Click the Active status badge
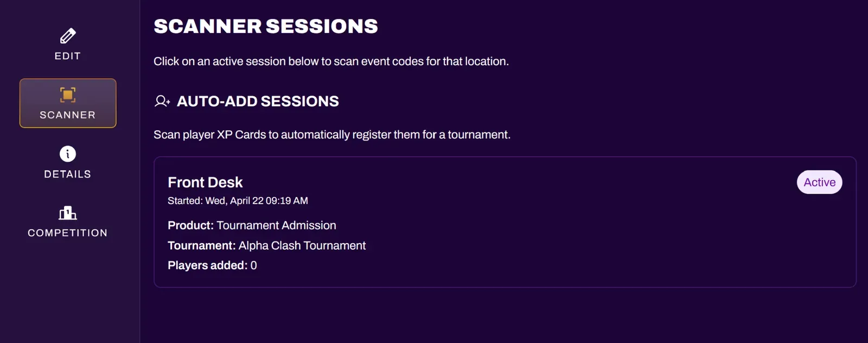Image resolution: width=868 pixels, height=343 pixels. 819,182
